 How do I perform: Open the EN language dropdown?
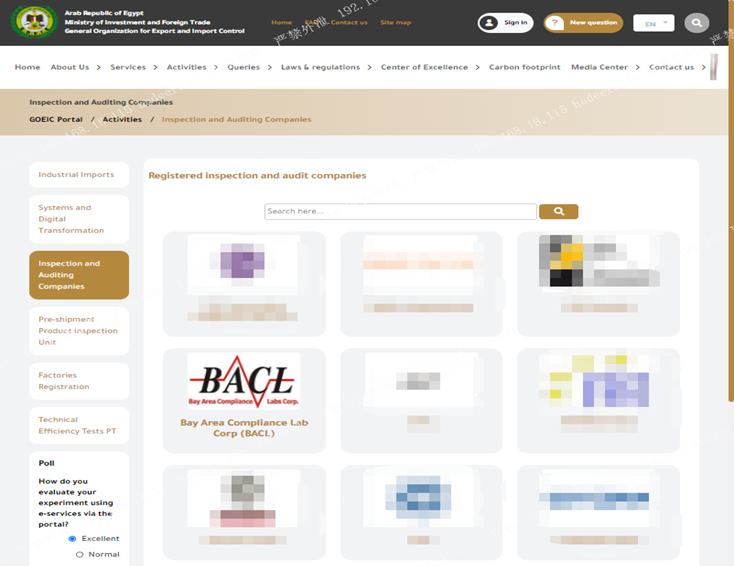pyautogui.click(x=653, y=23)
